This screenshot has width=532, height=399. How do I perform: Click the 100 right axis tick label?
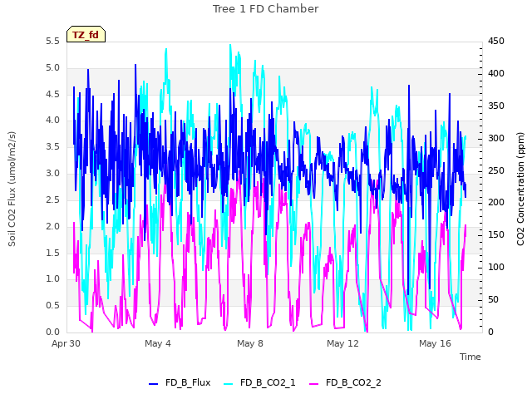tap(496, 268)
